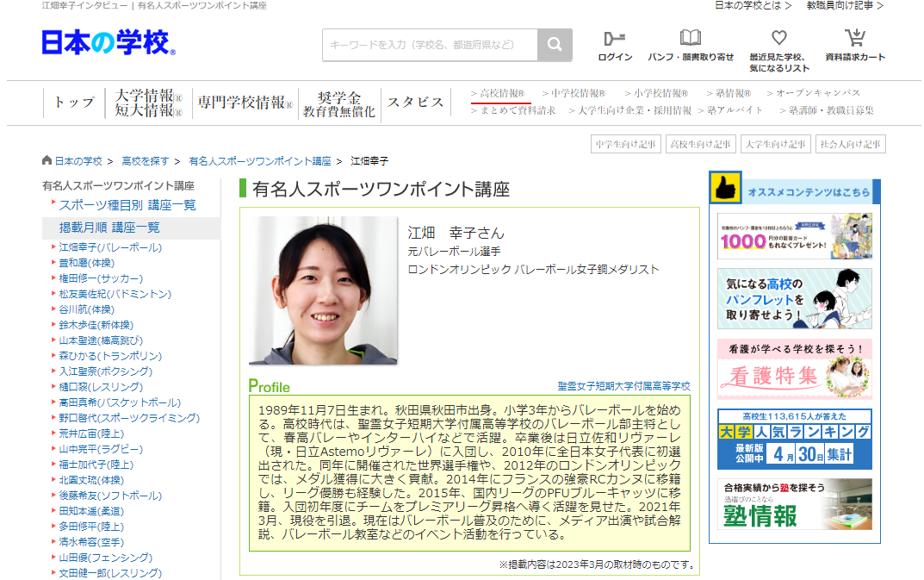Follow 高校を探す breadcrumb link

pos(145,161)
